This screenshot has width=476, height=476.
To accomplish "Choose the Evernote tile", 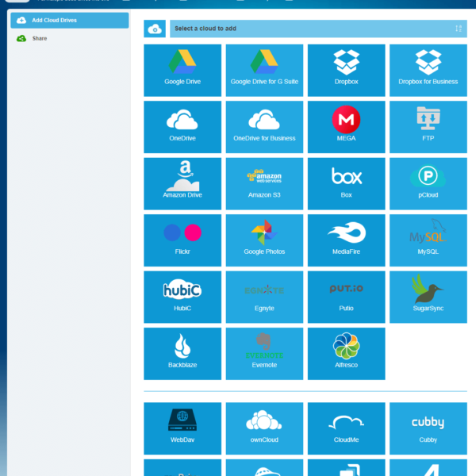I will 264,354.
